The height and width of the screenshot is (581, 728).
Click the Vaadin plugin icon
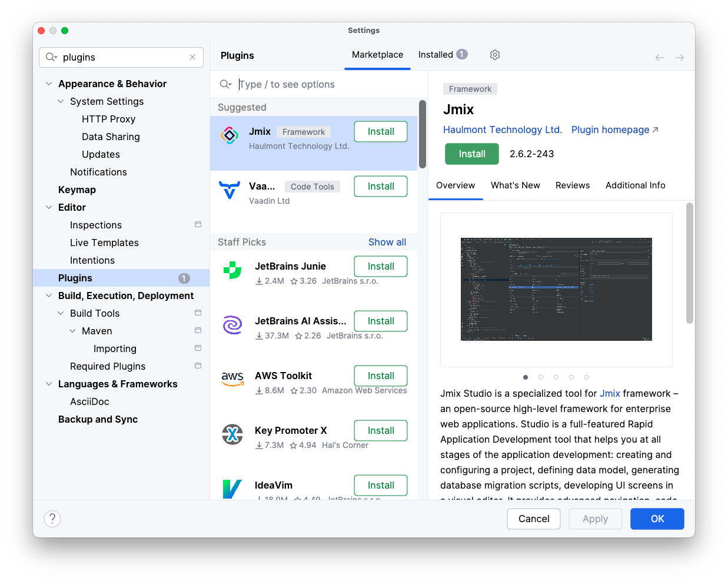(230, 191)
